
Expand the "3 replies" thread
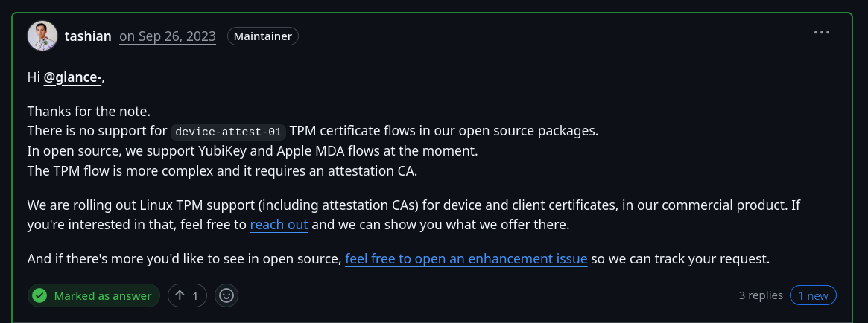761,295
